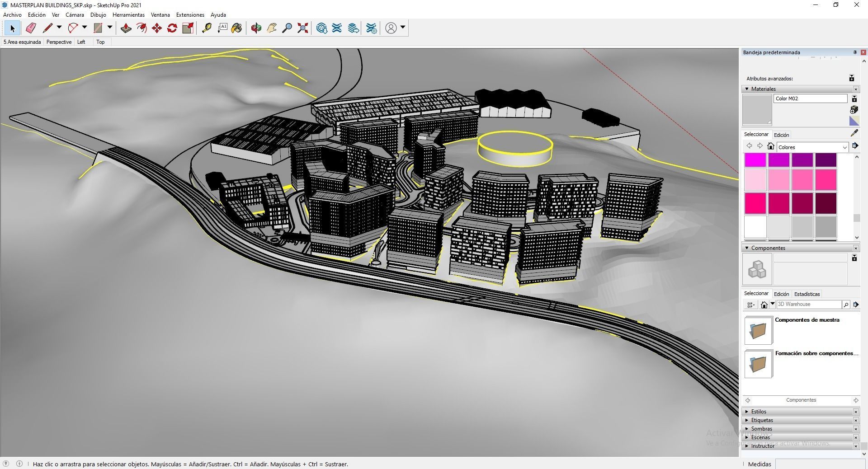Screen dimensions: 868x469
Task: Open the Extensiones menu
Action: click(x=190, y=15)
